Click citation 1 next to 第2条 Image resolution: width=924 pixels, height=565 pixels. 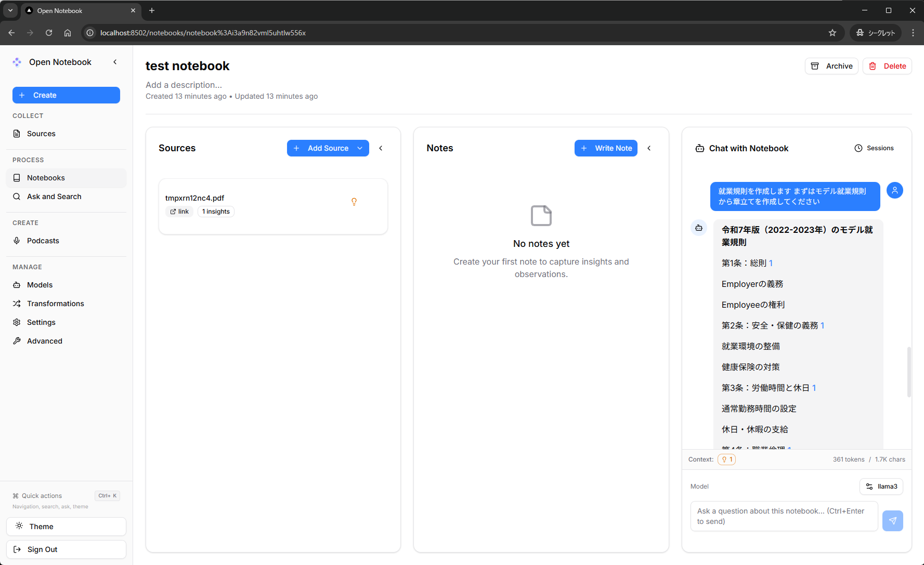tap(823, 325)
